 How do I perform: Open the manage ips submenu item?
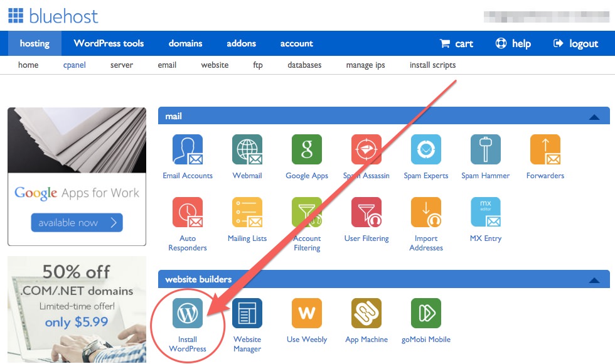click(x=365, y=65)
